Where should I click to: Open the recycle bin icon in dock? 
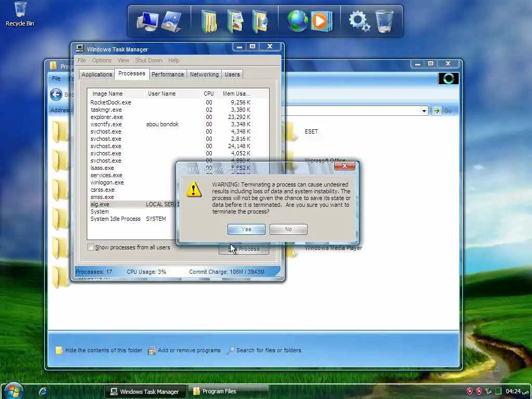click(384, 21)
